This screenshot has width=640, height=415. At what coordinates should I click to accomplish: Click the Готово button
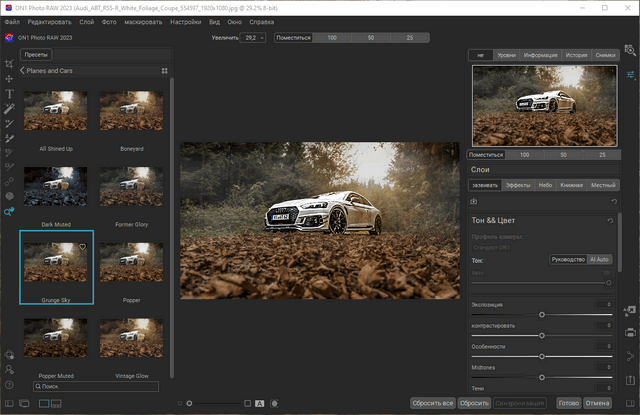[569, 403]
